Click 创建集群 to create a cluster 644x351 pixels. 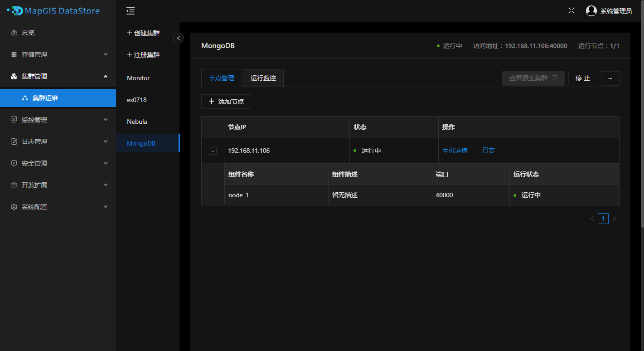point(143,33)
